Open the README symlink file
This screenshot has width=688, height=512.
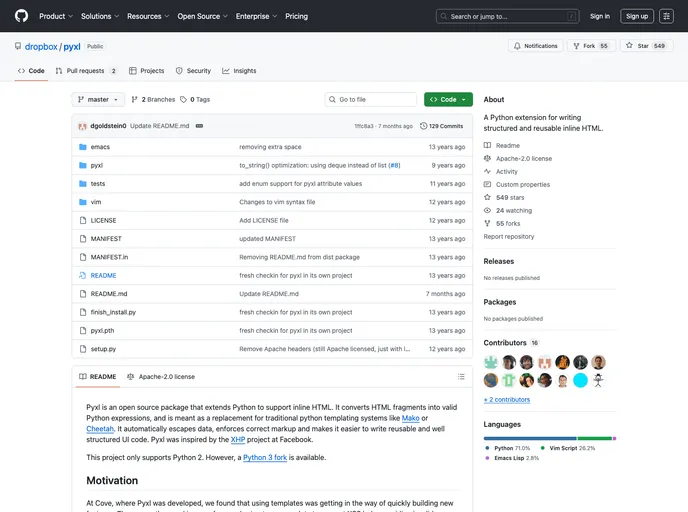click(x=104, y=276)
